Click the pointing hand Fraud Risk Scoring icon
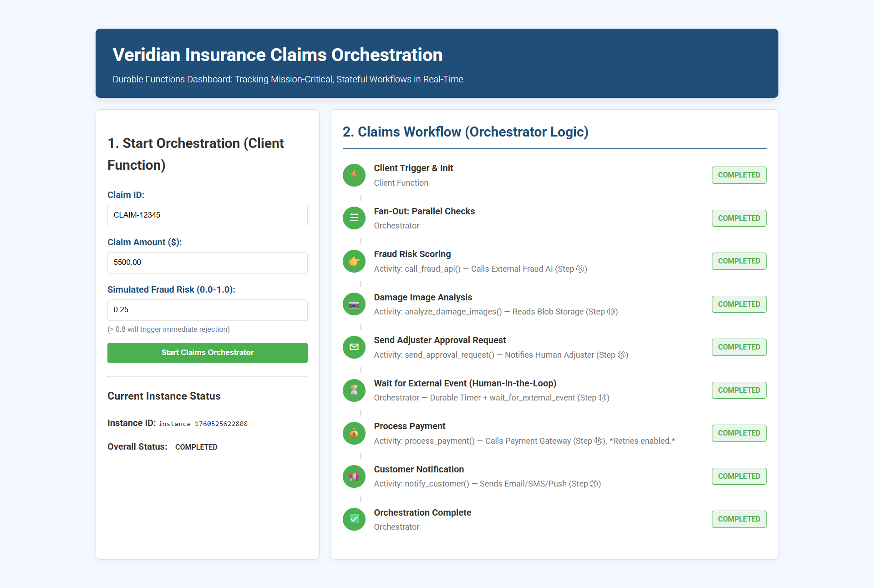Screen dimensions: 874x588 354,261
